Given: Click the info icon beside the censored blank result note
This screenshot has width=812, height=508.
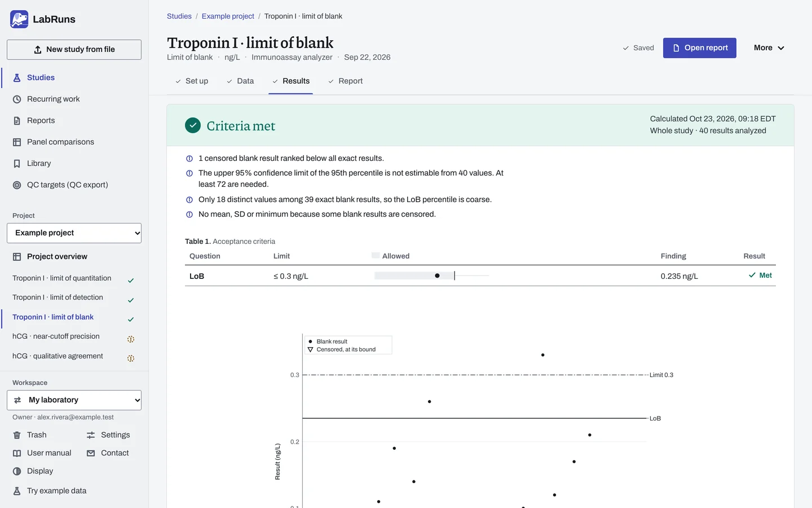Looking at the screenshot, I should pyautogui.click(x=189, y=159).
